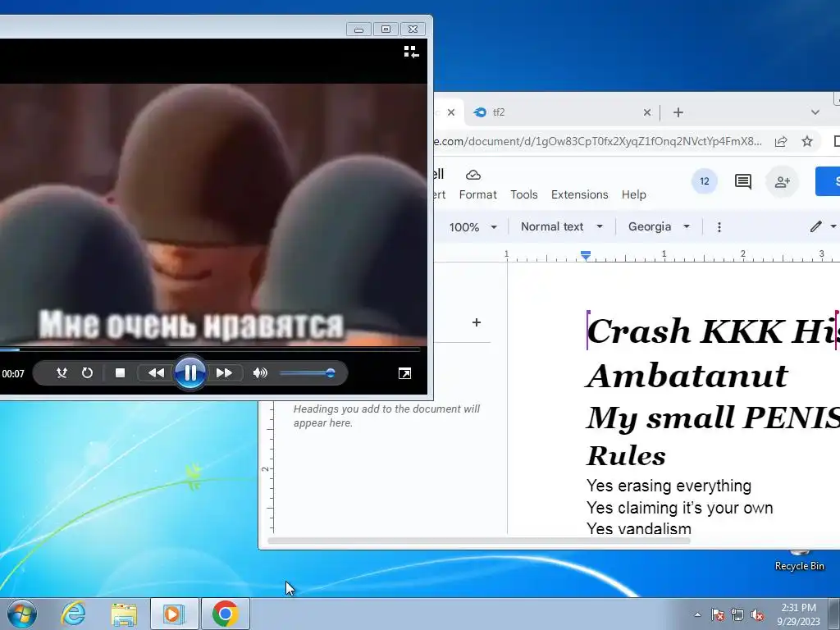Bookmark this page with the star
The height and width of the screenshot is (630, 840).
[x=807, y=141]
